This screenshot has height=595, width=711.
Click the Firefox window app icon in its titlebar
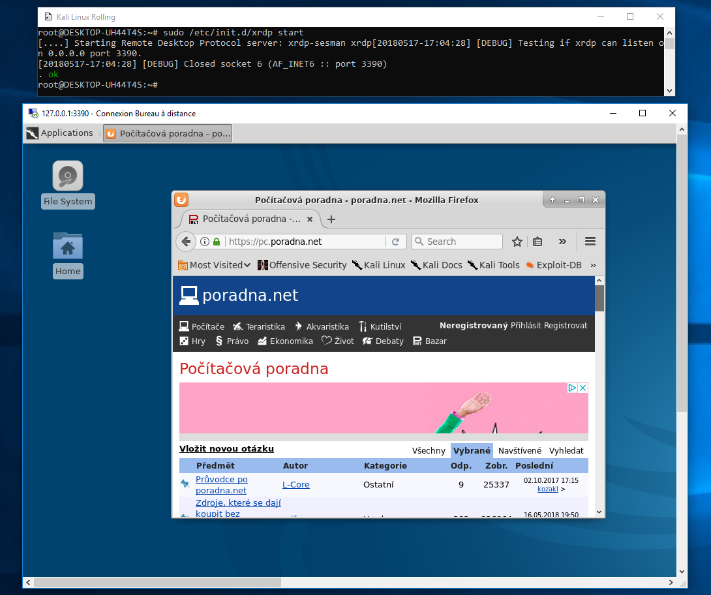(x=181, y=200)
